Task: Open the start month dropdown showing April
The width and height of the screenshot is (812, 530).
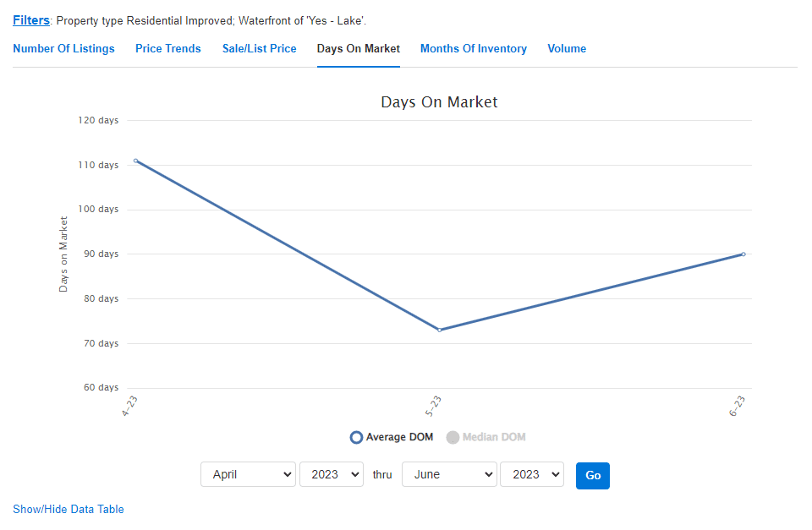Action: [248, 474]
